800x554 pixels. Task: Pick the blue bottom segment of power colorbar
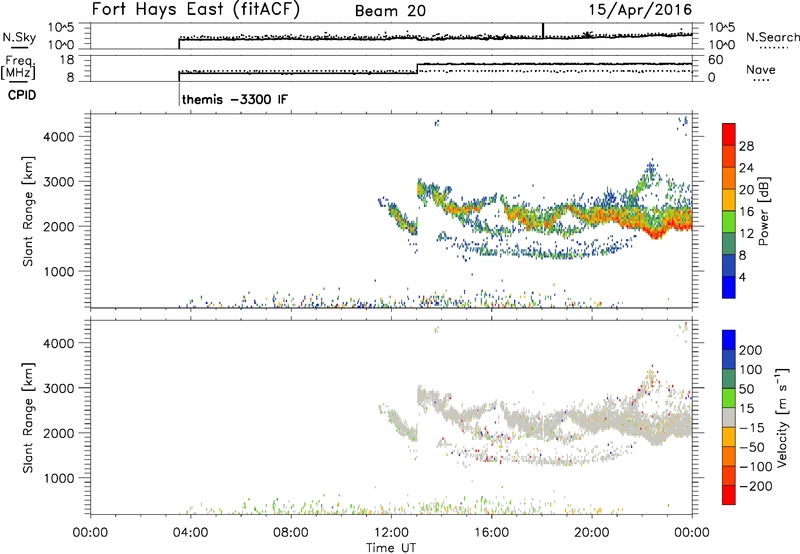pyautogui.click(x=729, y=287)
